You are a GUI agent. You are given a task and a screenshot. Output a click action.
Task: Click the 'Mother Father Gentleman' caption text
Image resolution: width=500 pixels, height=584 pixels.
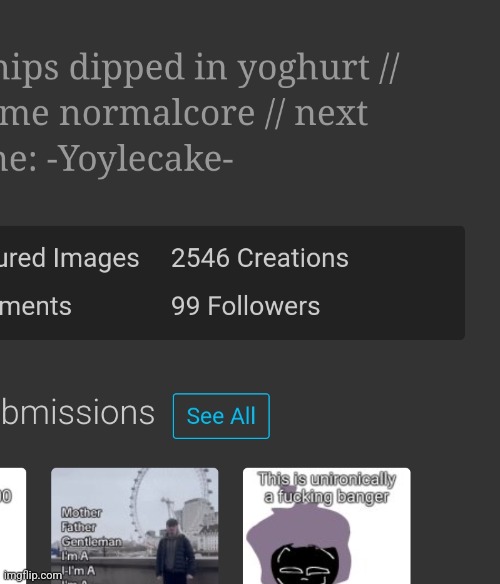[x=91, y=527]
